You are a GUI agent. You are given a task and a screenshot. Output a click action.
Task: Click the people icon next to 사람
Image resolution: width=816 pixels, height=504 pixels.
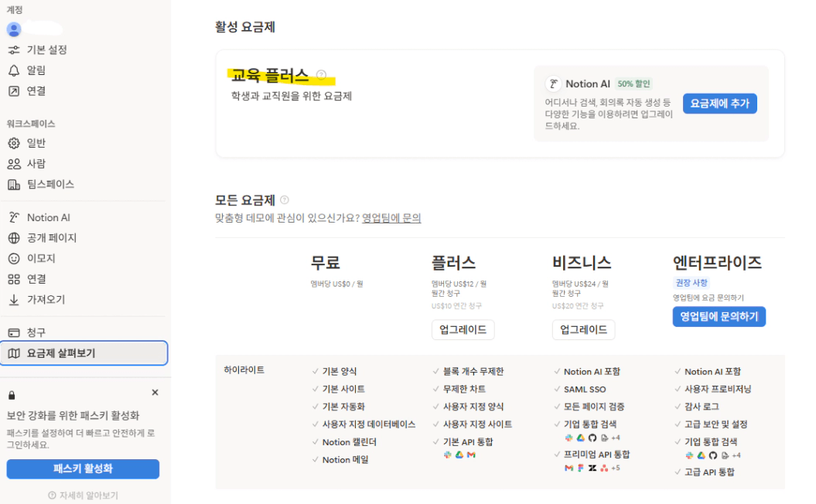pos(14,164)
